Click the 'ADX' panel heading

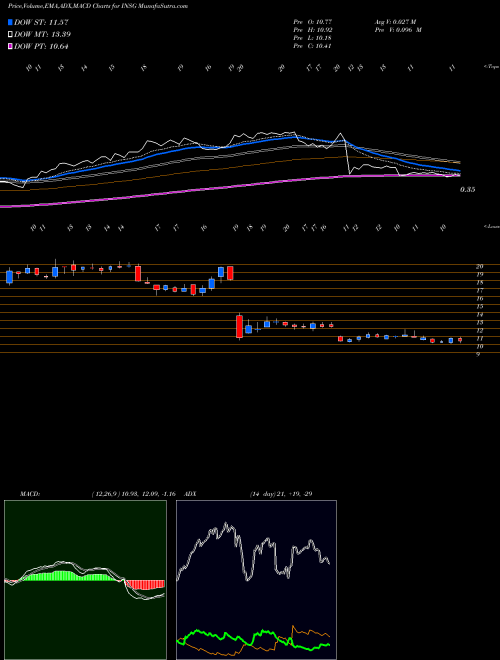(x=191, y=493)
